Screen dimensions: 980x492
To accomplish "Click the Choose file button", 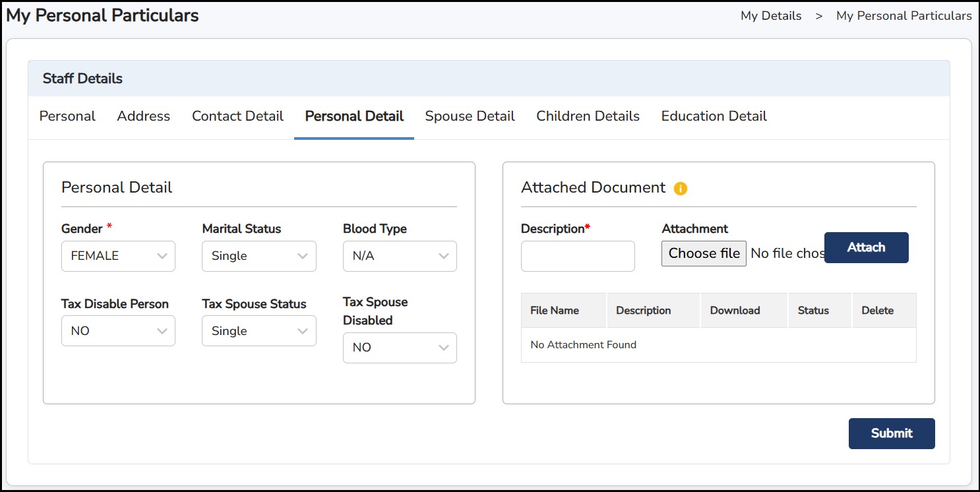I will pyautogui.click(x=704, y=253).
